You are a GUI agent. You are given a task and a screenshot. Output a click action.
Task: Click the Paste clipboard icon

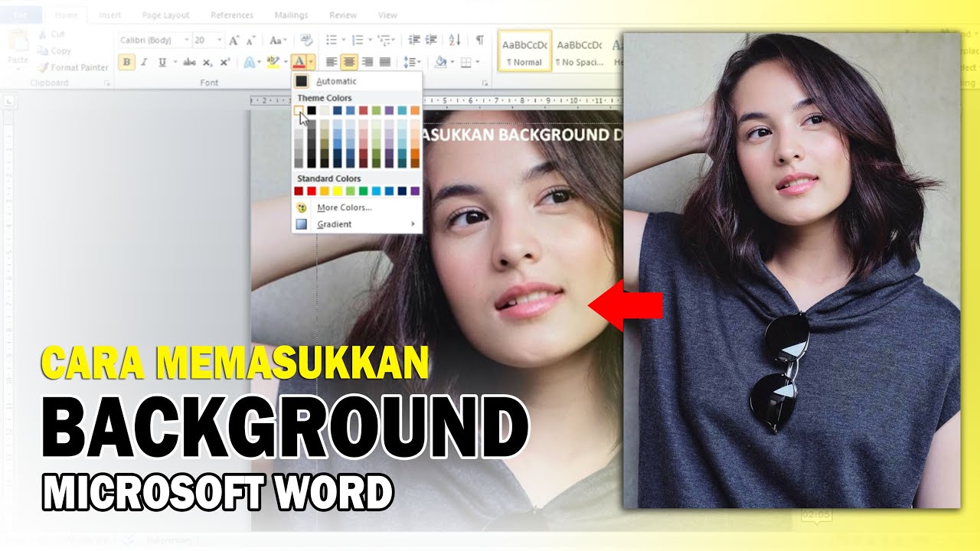(x=18, y=41)
